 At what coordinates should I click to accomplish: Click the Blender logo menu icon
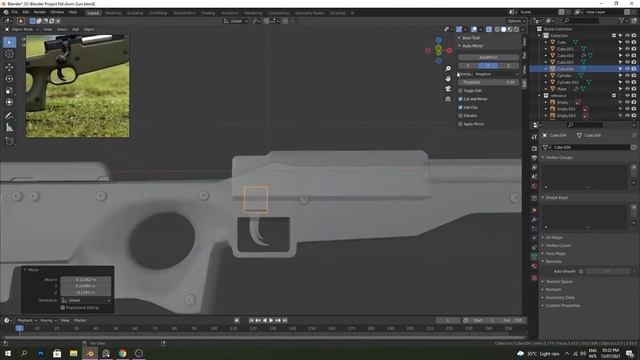[6, 13]
